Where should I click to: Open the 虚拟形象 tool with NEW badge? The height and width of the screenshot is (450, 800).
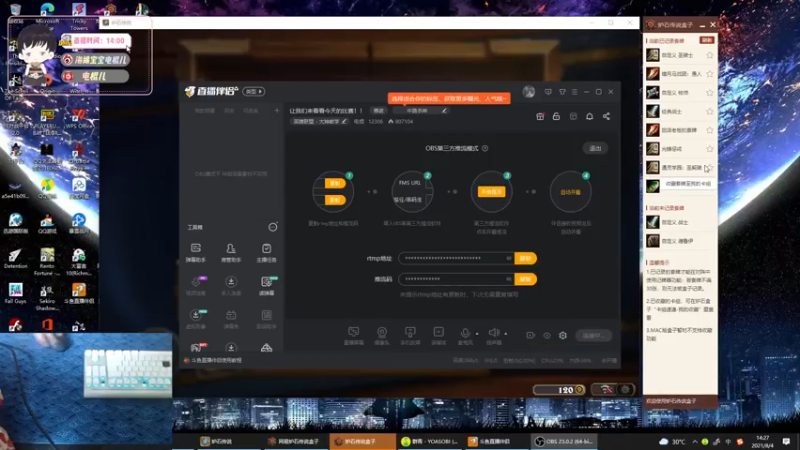pyautogui.click(x=196, y=319)
